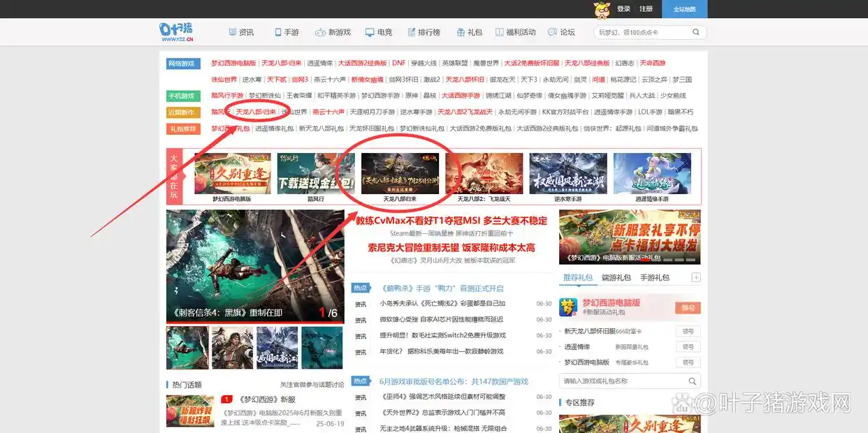Open 王者荣耀 link in 手机游戏 row

tap(299, 96)
